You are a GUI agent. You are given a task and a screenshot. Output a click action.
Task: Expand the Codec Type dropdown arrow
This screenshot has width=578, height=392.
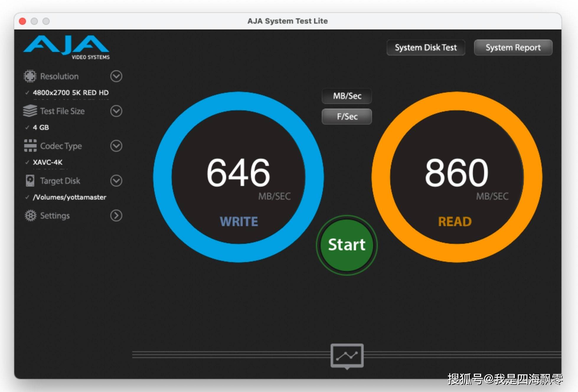pyautogui.click(x=116, y=146)
